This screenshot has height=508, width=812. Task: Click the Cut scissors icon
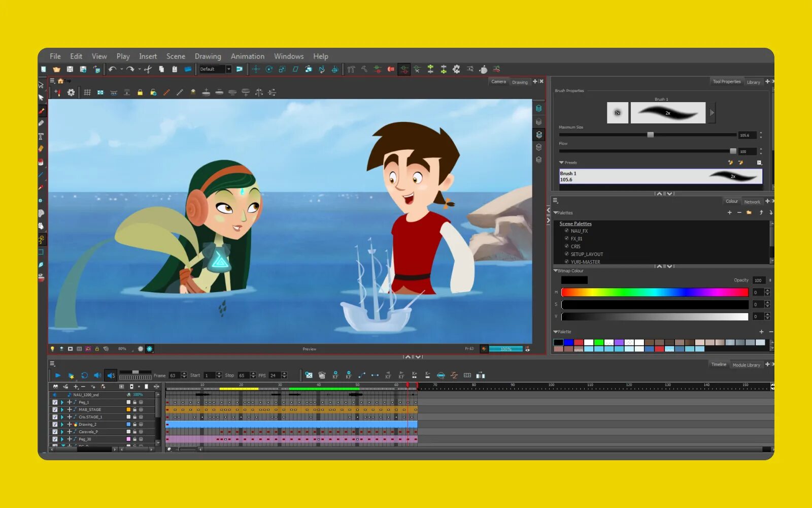click(148, 69)
